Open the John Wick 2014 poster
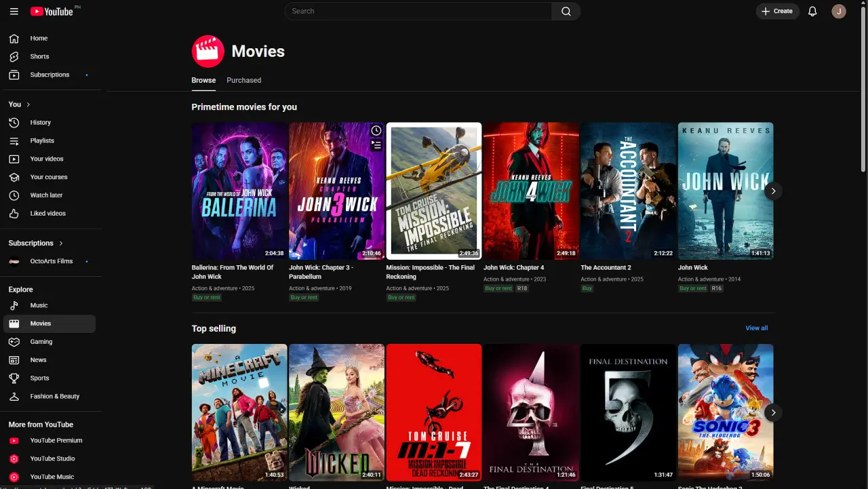This screenshot has height=489, width=868. (x=726, y=191)
